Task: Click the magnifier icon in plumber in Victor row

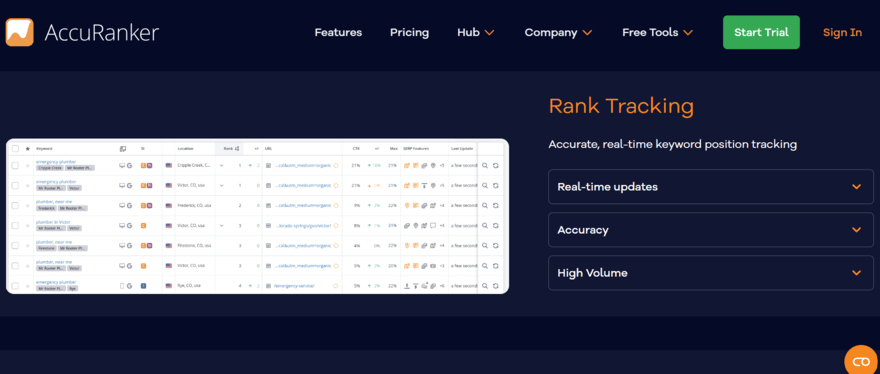Action: pos(485,226)
